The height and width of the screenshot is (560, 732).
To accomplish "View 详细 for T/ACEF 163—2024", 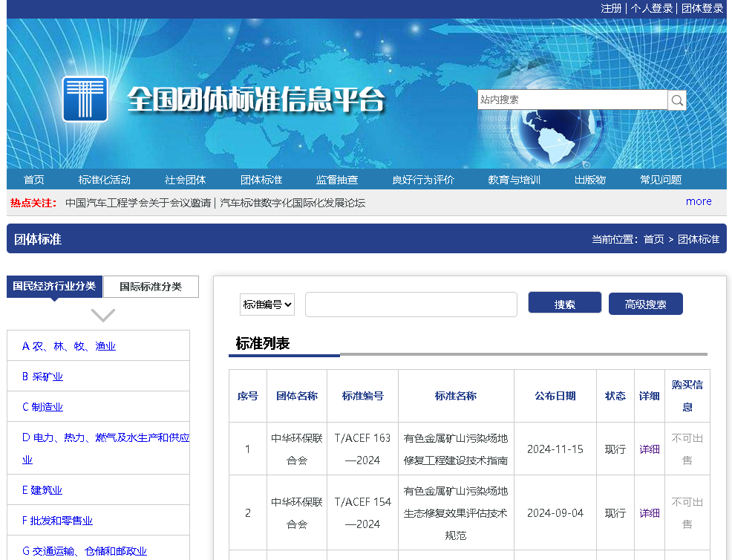I will pyautogui.click(x=649, y=449).
